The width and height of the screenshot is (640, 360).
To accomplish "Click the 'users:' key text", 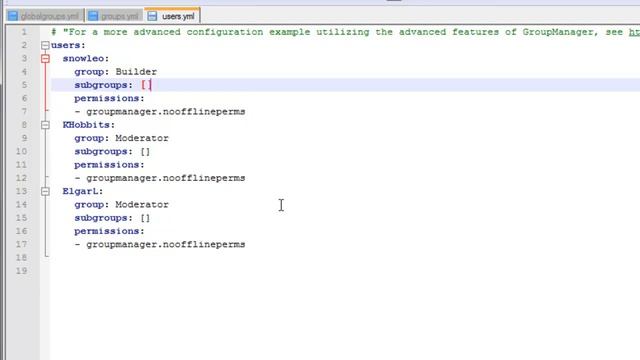I will pyautogui.click(x=68, y=45).
